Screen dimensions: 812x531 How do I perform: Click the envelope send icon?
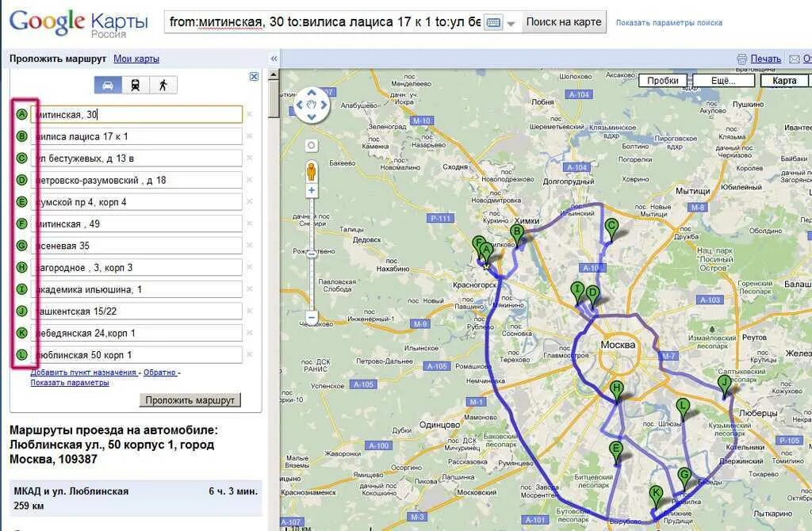[794, 59]
